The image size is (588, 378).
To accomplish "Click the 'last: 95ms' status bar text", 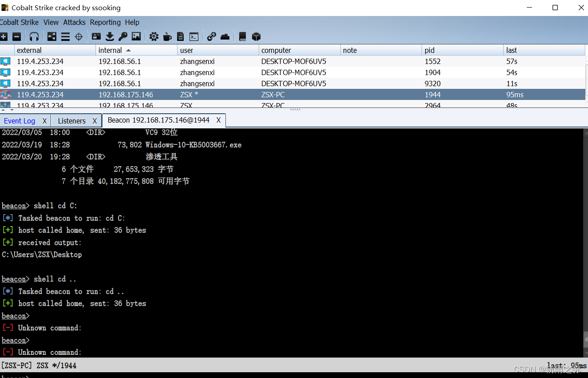I will click(x=567, y=366).
